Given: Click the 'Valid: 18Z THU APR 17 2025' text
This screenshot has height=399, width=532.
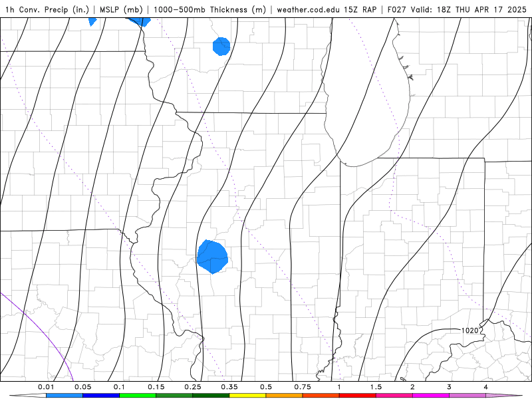Looking at the screenshot, I should (469, 9).
